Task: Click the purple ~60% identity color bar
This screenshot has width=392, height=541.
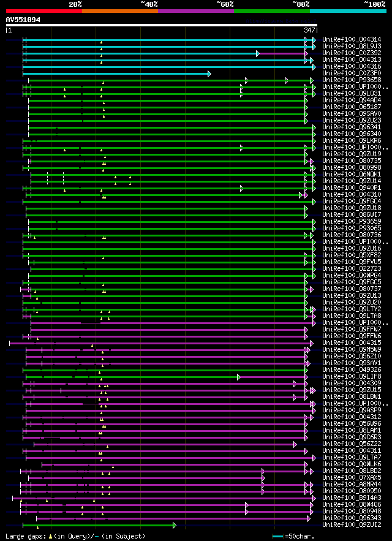Action: click(196, 11)
